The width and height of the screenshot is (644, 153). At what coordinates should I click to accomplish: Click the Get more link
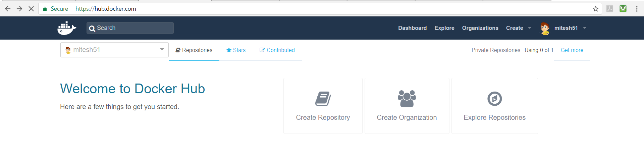pos(572,50)
